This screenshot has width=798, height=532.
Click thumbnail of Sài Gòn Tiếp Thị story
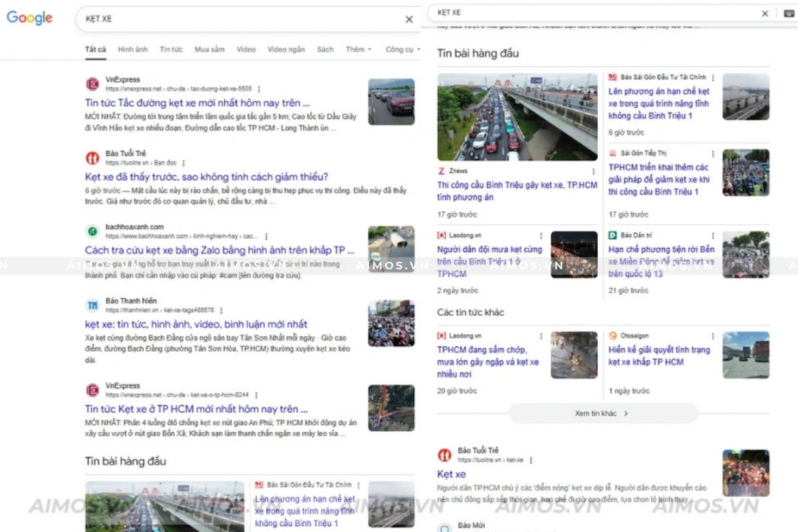pos(746,172)
